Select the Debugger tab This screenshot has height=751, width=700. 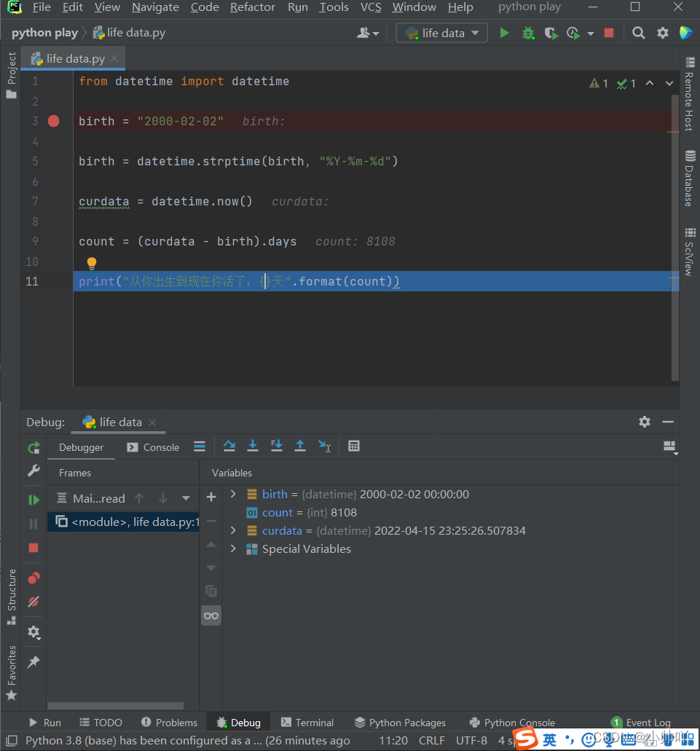pyautogui.click(x=82, y=447)
